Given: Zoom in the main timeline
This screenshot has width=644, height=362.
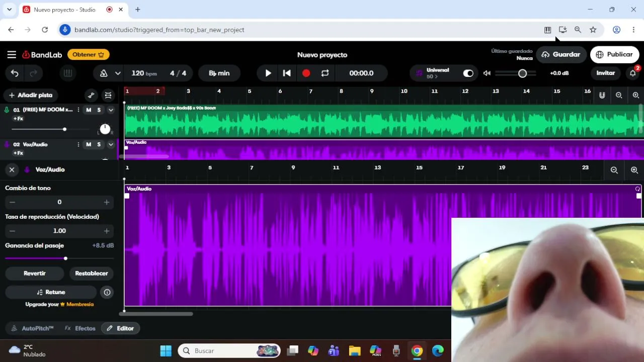Looking at the screenshot, I should point(636,96).
